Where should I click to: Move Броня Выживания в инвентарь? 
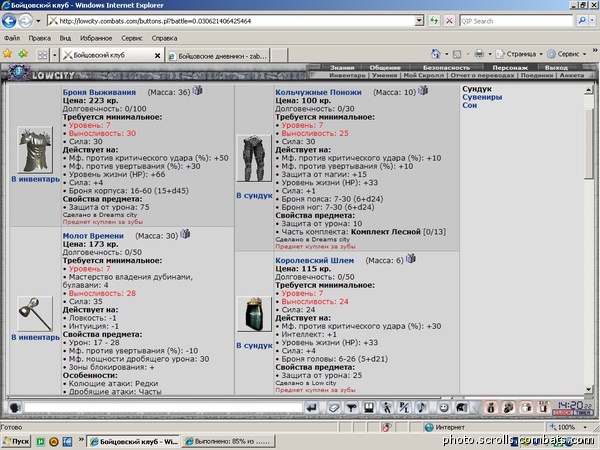tap(35, 179)
